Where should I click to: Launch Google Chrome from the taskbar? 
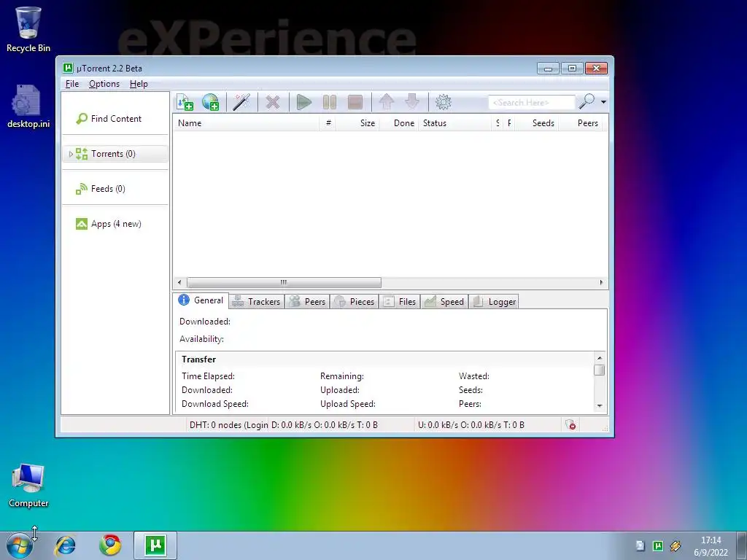[x=110, y=545]
